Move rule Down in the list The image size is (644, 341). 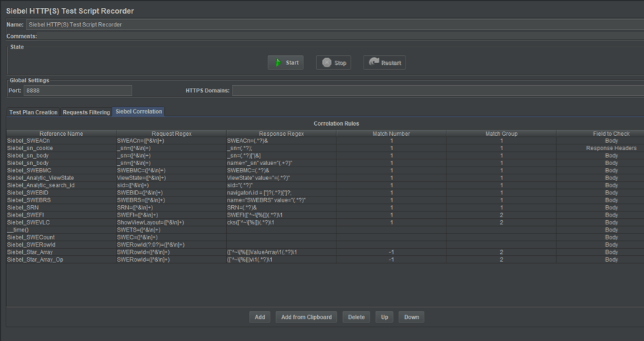411,317
